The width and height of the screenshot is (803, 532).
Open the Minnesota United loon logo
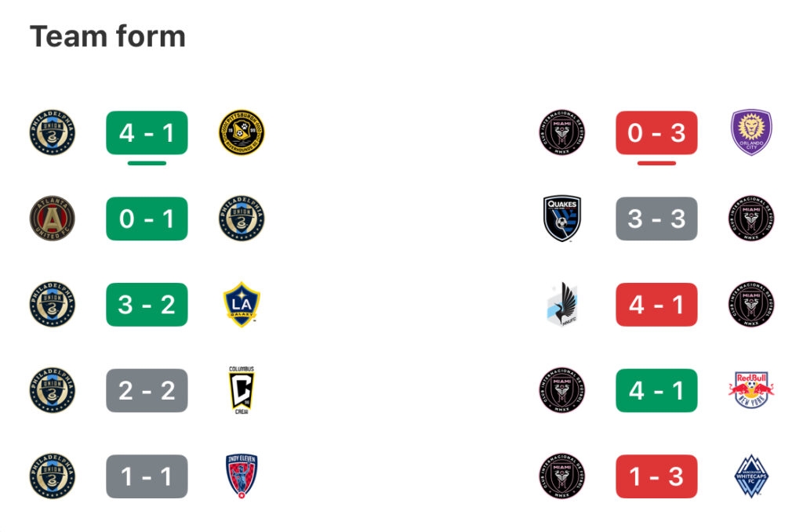point(561,304)
